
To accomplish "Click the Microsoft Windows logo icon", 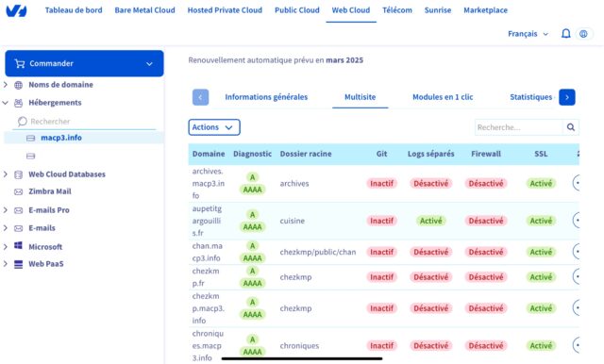I will click(x=18, y=245).
